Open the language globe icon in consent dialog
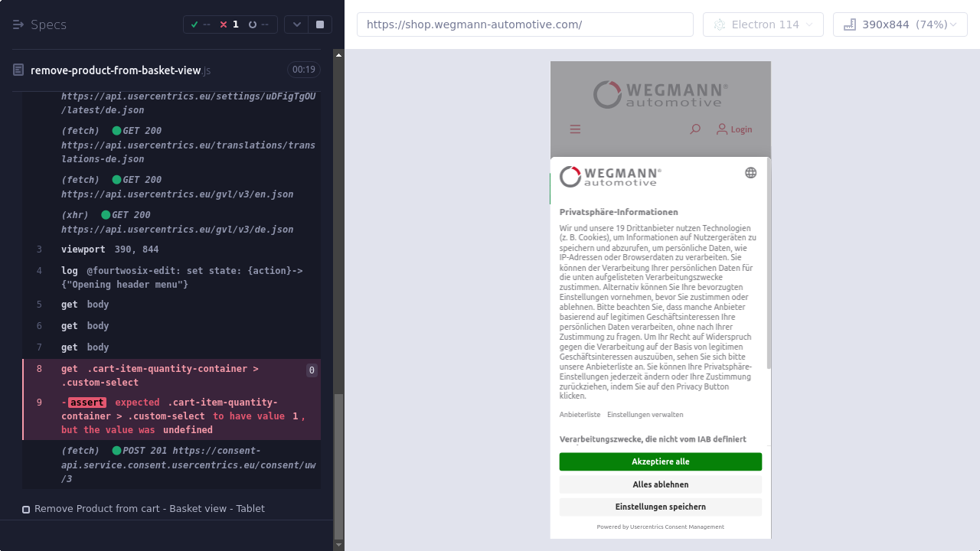Image resolution: width=980 pixels, height=551 pixels. pyautogui.click(x=750, y=173)
